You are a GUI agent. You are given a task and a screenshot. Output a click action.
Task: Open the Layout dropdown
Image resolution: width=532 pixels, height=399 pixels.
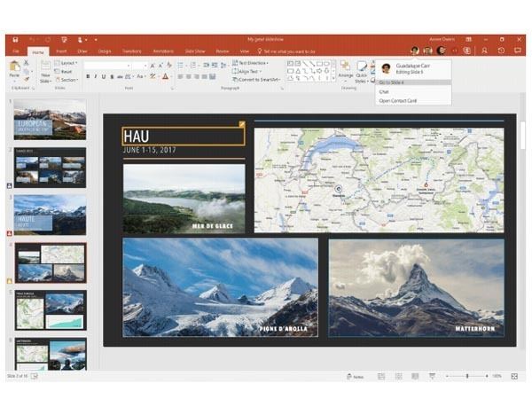coord(66,63)
